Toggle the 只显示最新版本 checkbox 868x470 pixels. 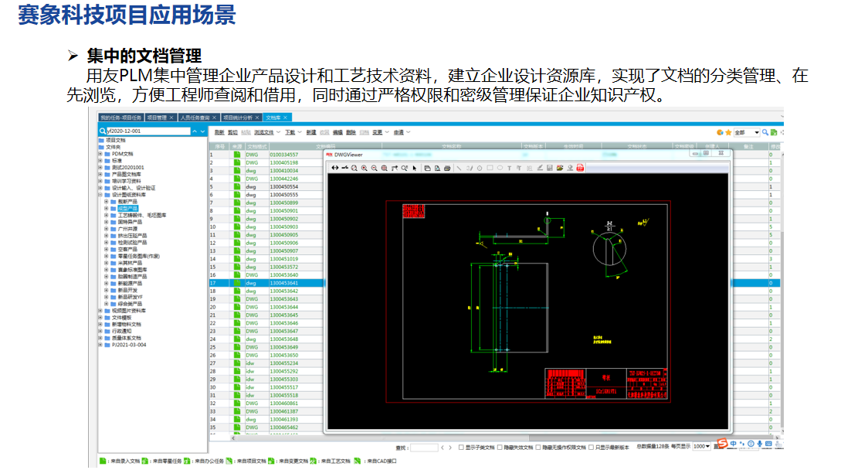[592, 448]
